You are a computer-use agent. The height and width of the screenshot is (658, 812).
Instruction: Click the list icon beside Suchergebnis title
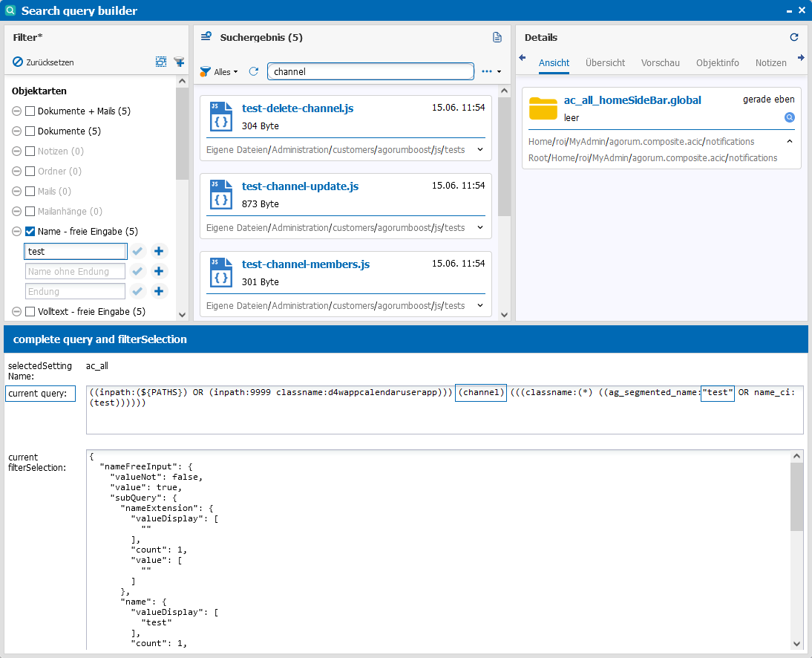(206, 36)
